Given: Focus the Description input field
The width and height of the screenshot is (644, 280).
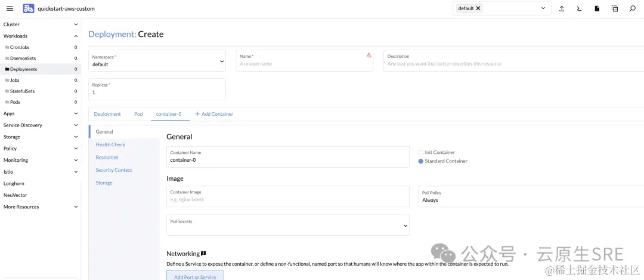Looking at the screenshot, I should (514, 61).
